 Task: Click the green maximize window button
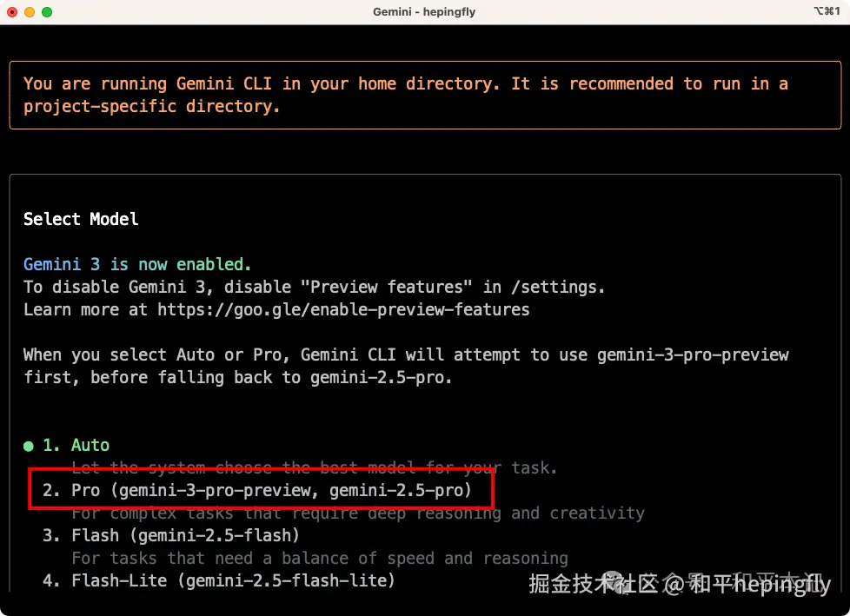[x=47, y=12]
